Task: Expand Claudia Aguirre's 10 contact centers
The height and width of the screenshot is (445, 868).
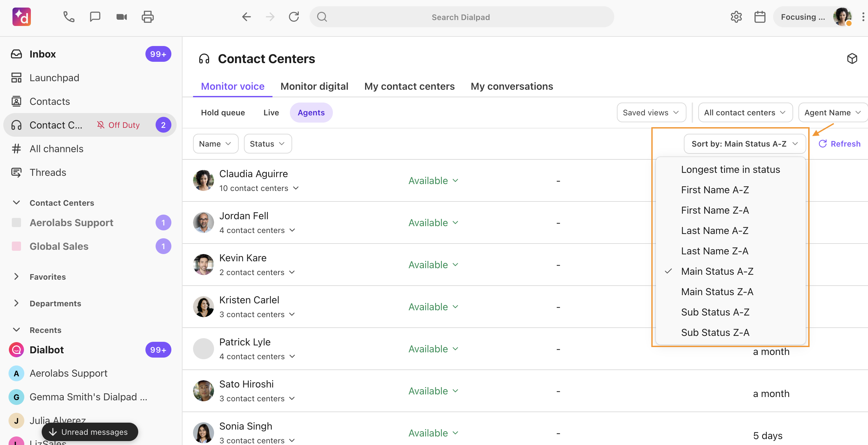Action: click(259, 188)
